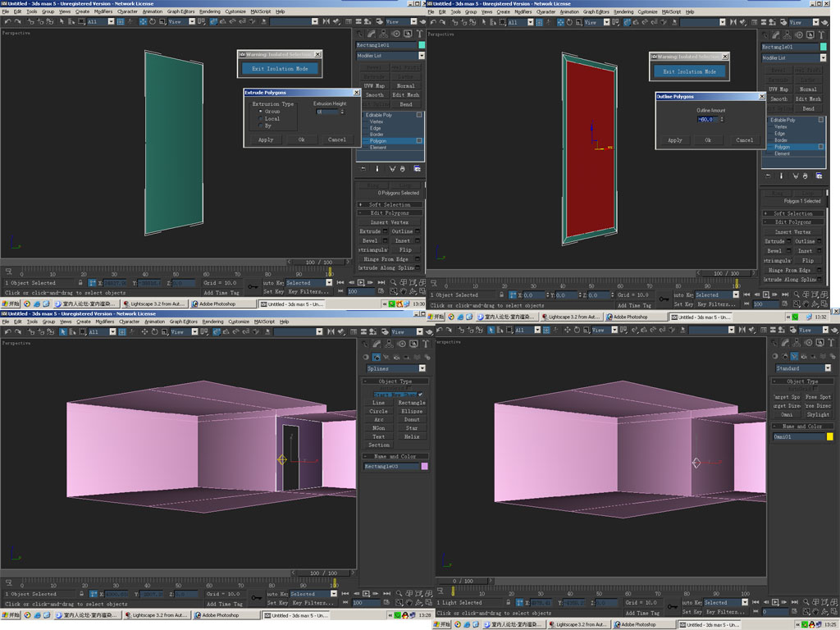Open Customize menu in top-right window
Image resolution: width=840 pixels, height=630 pixels.
click(x=646, y=11)
